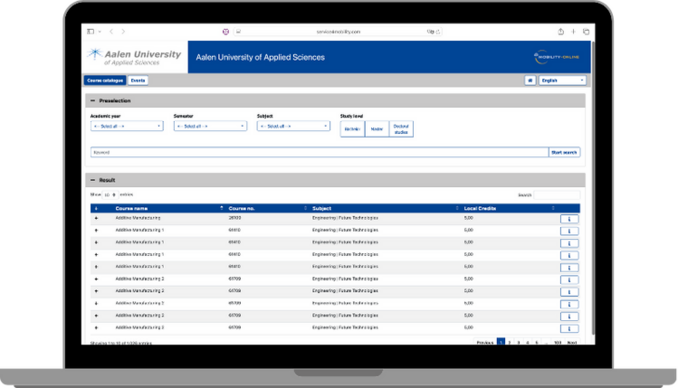The width and height of the screenshot is (678, 388).
Task: Click the purple extension icon beside address bar
Action: (x=226, y=32)
